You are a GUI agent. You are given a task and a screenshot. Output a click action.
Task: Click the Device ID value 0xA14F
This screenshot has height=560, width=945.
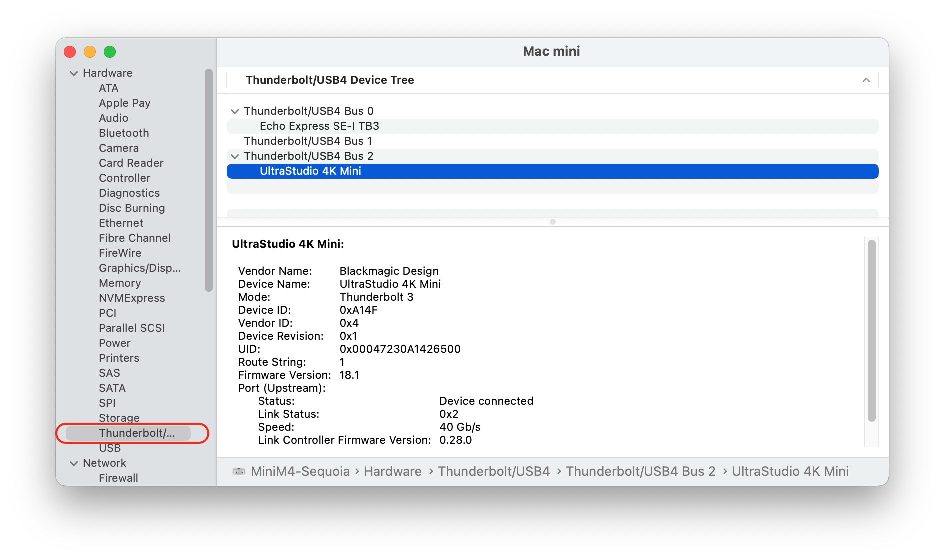tap(359, 310)
